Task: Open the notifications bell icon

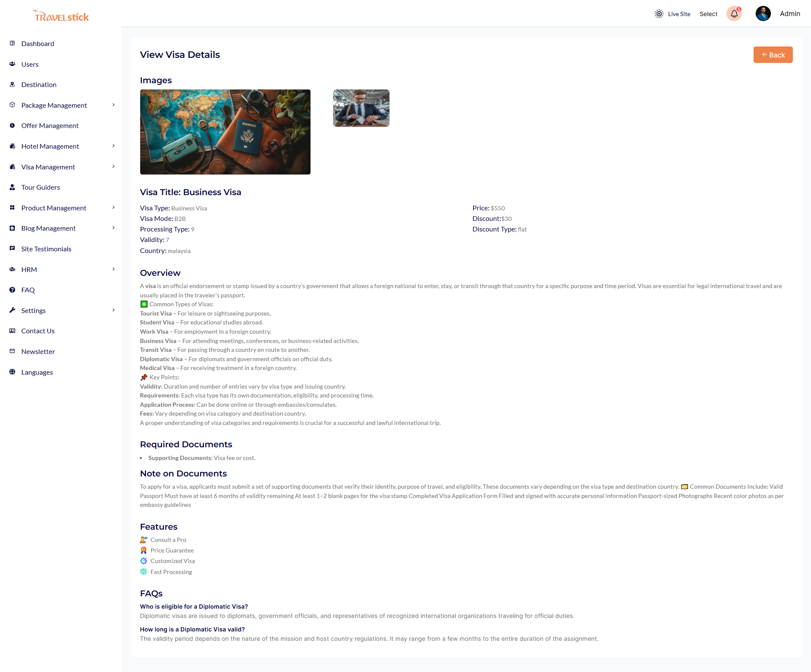Action: pos(734,14)
